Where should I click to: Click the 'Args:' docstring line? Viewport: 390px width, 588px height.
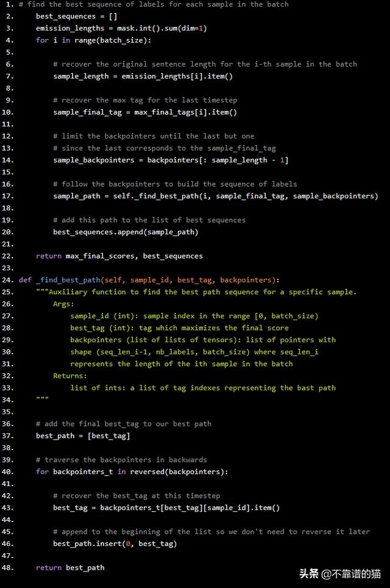click(63, 304)
